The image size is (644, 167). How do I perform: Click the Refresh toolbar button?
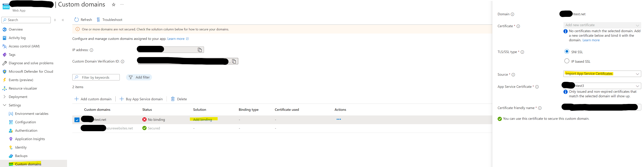(83, 20)
